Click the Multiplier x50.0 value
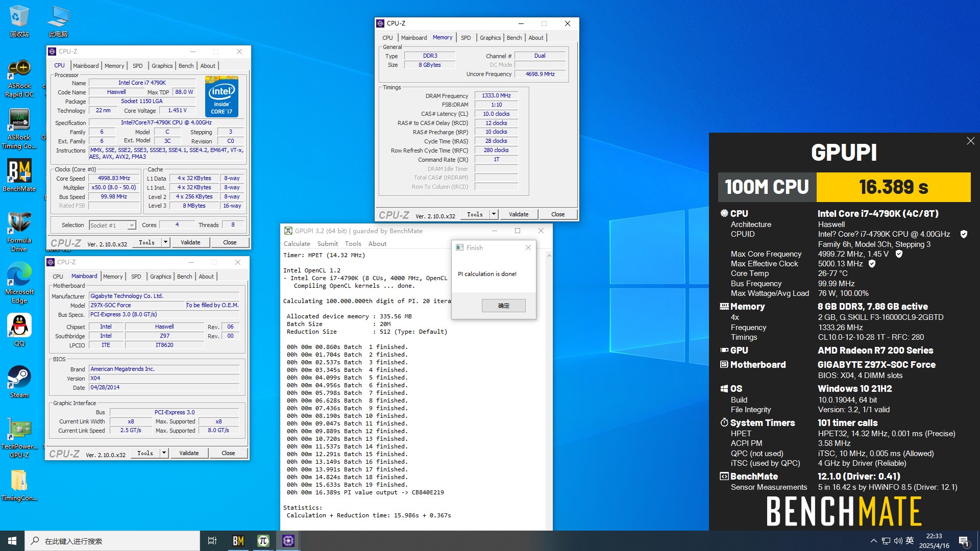Viewport: 980px width, 551px height. [x=114, y=188]
